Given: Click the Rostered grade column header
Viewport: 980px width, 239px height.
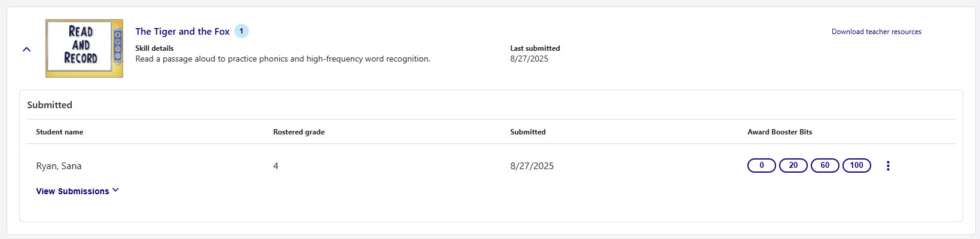Looking at the screenshot, I should (x=298, y=132).
